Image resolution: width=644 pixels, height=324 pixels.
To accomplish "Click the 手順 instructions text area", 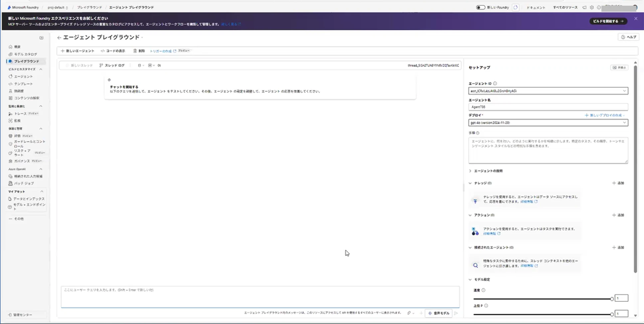I will click(x=548, y=150).
